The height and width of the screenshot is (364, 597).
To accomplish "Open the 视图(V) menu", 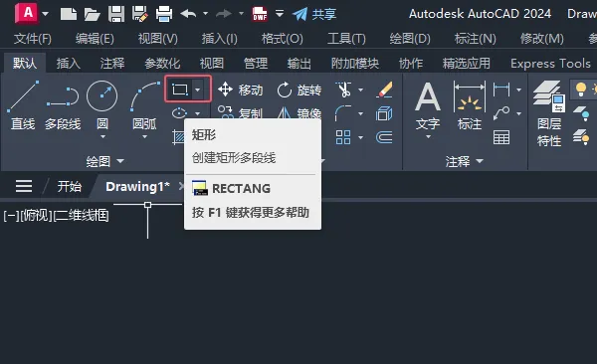I will [x=157, y=39].
